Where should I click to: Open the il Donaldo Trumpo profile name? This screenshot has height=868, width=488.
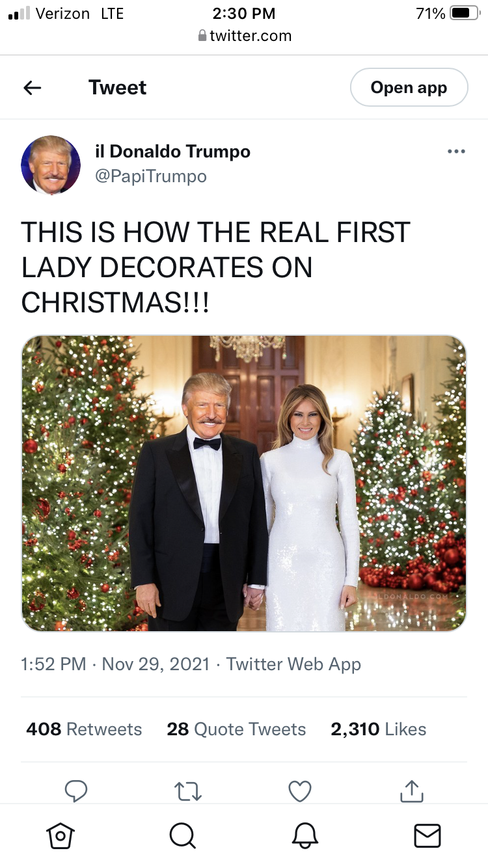coord(172,152)
